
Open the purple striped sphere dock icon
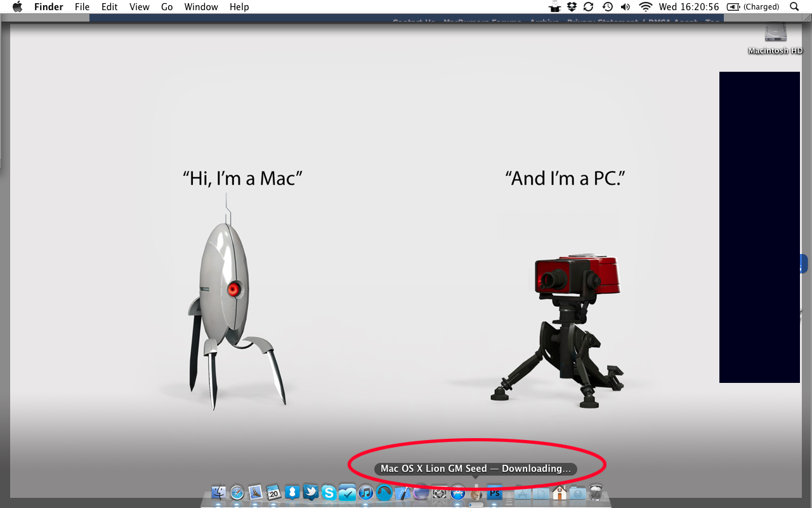point(421,492)
